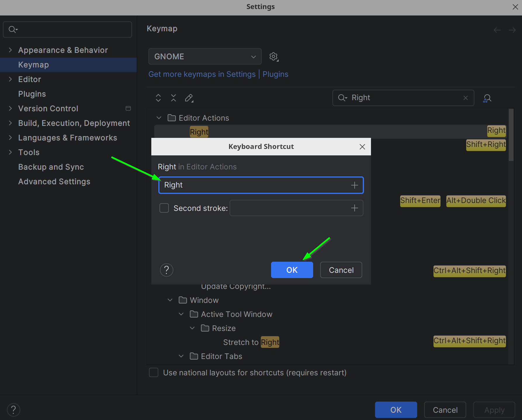Toggle Use national layouts for shortcuts checkbox
The image size is (522, 420).
pos(154,373)
